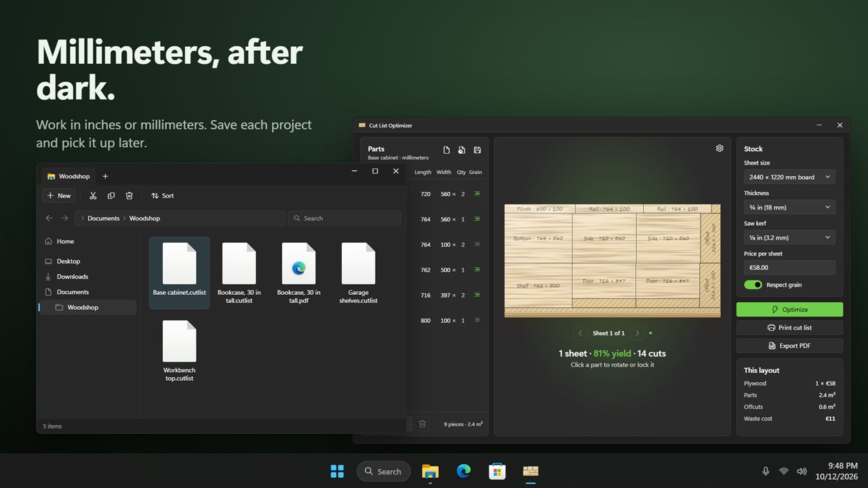Copy the selected file in File Explorer
The width and height of the screenshot is (868, 488).
click(111, 196)
